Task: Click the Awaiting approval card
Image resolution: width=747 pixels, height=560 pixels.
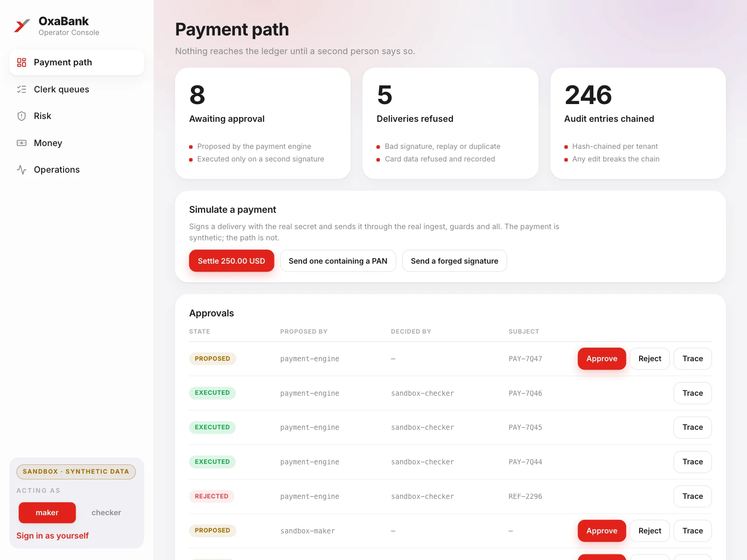Action: (263, 124)
